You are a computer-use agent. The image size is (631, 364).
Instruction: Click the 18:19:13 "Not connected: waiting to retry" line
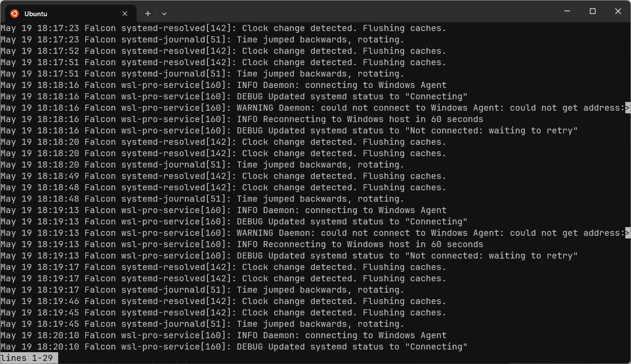tap(289, 255)
